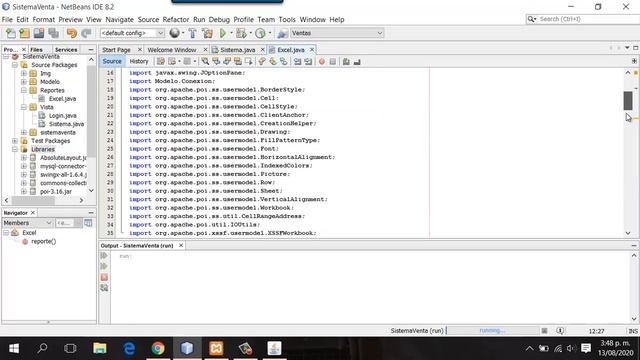Click the Redo toolbar icon
Image resolution: width=640 pixels, height=360 pixels.
(86, 33)
